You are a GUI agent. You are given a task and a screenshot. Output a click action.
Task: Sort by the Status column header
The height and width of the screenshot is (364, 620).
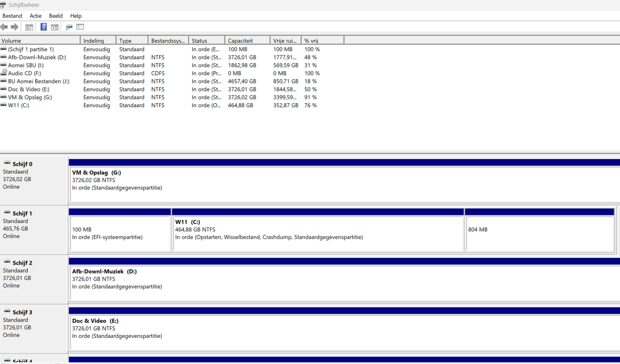(x=207, y=40)
